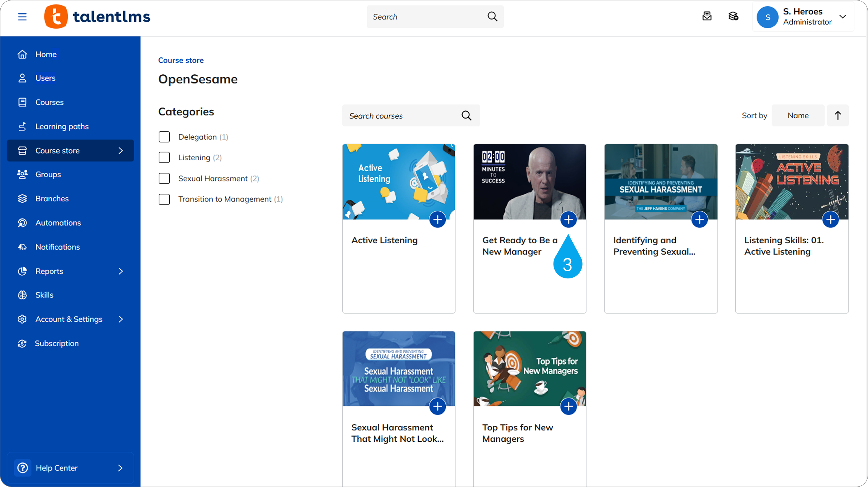Open the Sort by Name dropdown
Viewport: 868px width, 487px height.
(x=797, y=115)
